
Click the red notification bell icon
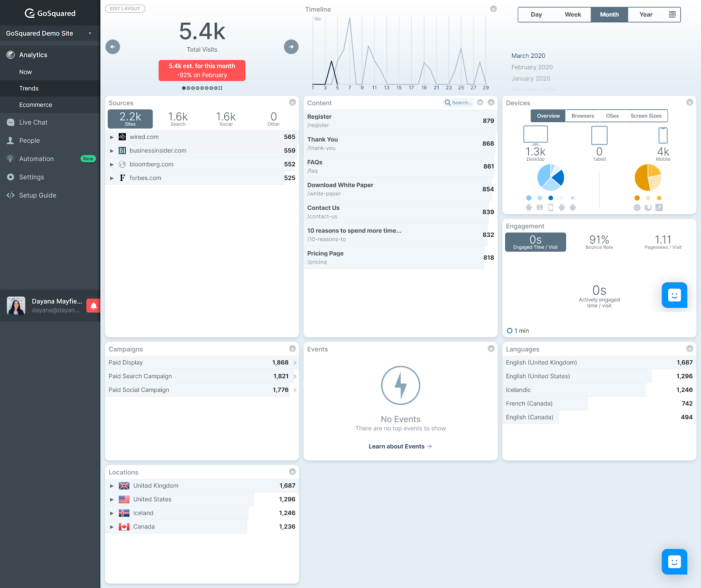pyautogui.click(x=93, y=306)
